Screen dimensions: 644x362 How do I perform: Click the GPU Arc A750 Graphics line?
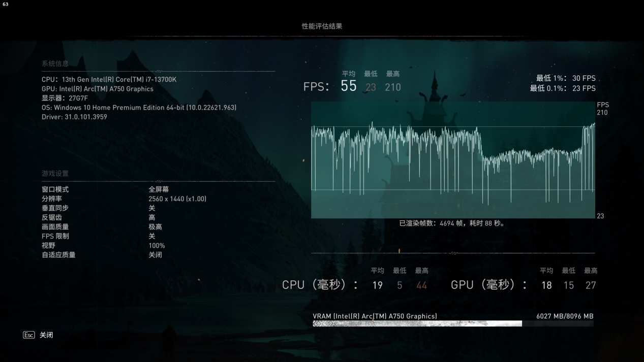[98, 89]
